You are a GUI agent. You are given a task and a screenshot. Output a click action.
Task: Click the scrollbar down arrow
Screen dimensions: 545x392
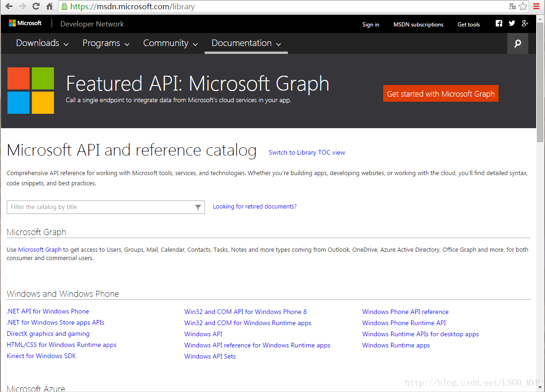click(x=540, y=387)
